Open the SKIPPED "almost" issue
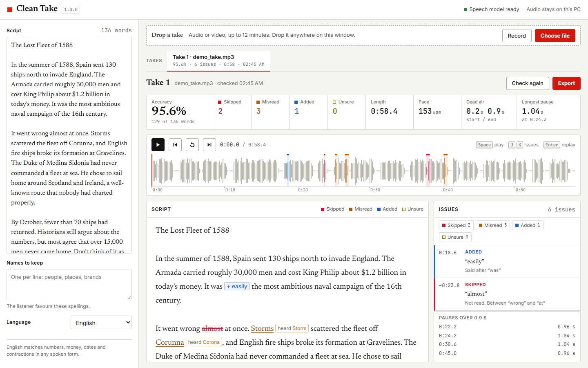The width and height of the screenshot is (588, 368). pyautogui.click(x=507, y=294)
